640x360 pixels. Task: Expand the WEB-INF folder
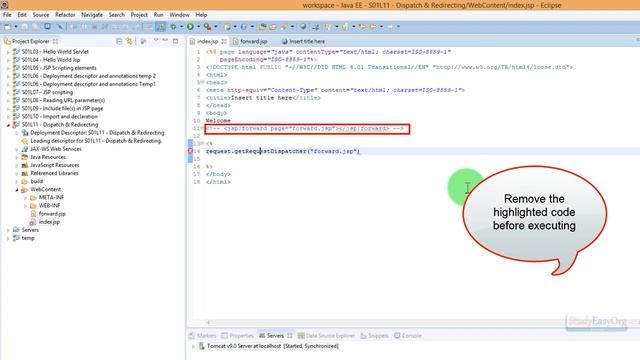click(x=25, y=206)
